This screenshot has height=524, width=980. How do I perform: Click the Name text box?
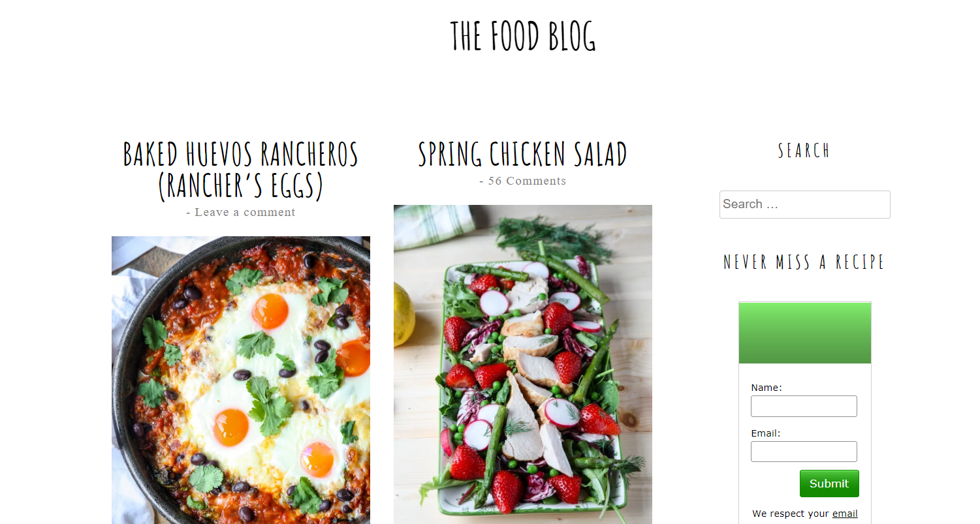pos(804,406)
